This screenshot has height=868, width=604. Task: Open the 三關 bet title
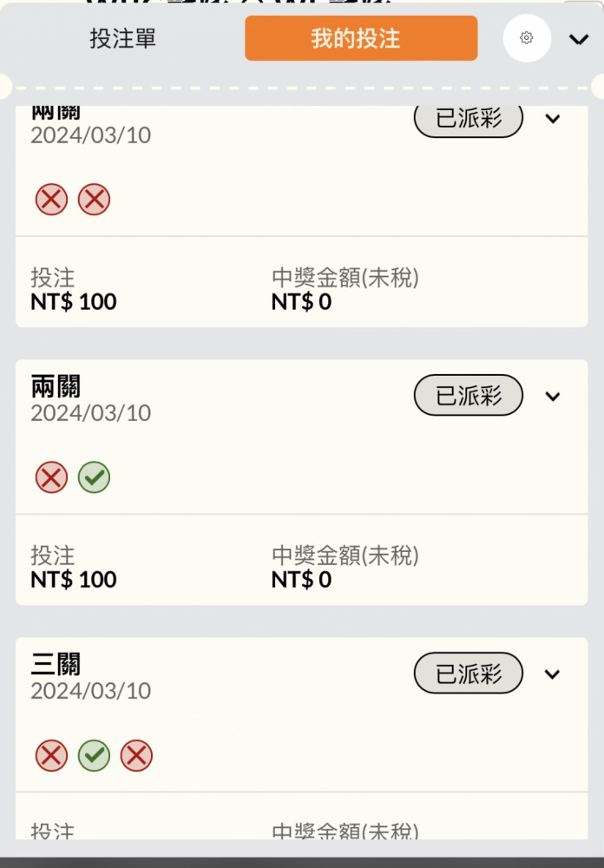coord(56,664)
